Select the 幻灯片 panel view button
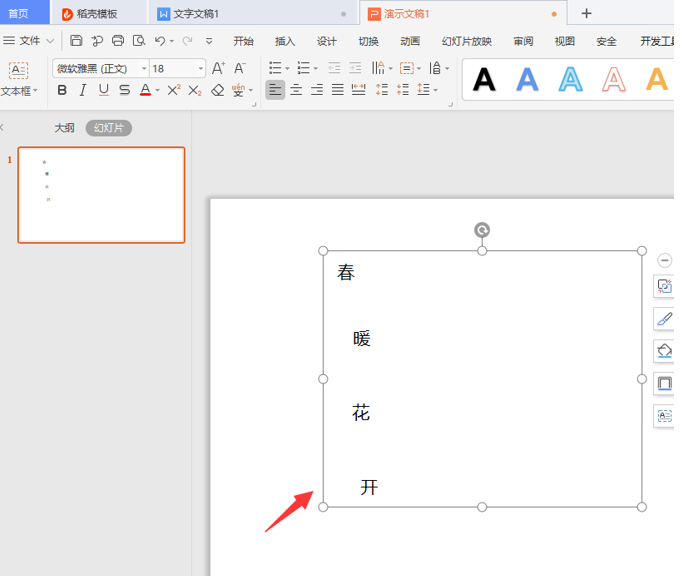This screenshot has width=682, height=576. point(109,128)
